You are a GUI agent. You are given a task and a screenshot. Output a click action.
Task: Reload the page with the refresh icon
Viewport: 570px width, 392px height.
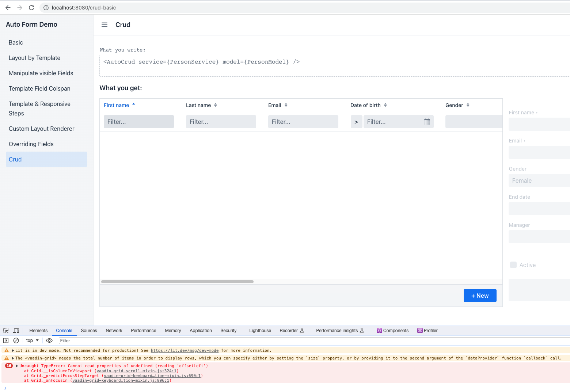click(31, 7)
